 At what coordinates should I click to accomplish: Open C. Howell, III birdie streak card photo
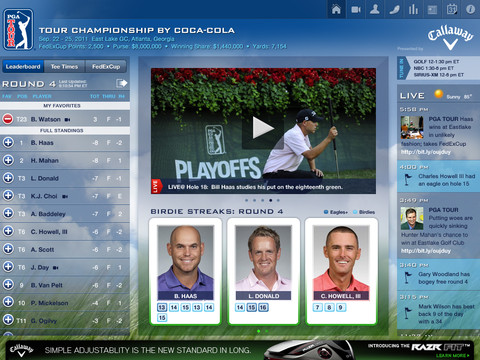pyautogui.click(x=341, y=258)
